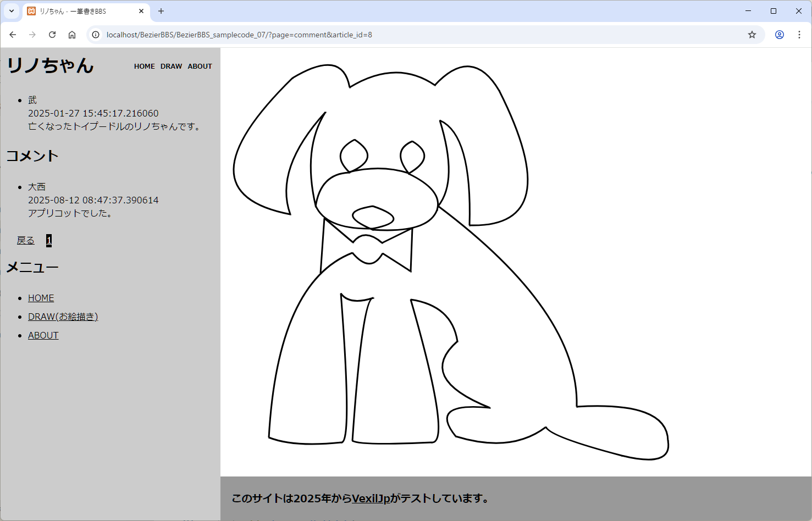
Task: Open DRAW in the top navigation
Action: pos(171,66)
